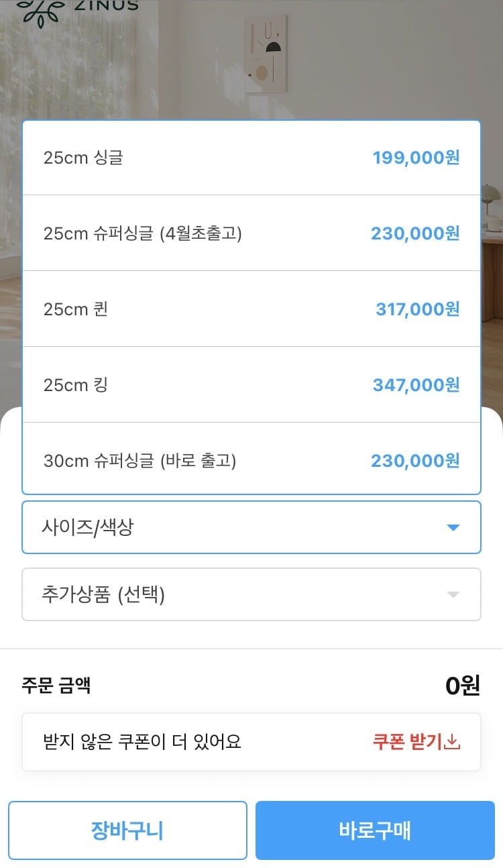Click the ZINUS brand name text
The width and height of the screenshot is (503, 868).
[108, 5]
